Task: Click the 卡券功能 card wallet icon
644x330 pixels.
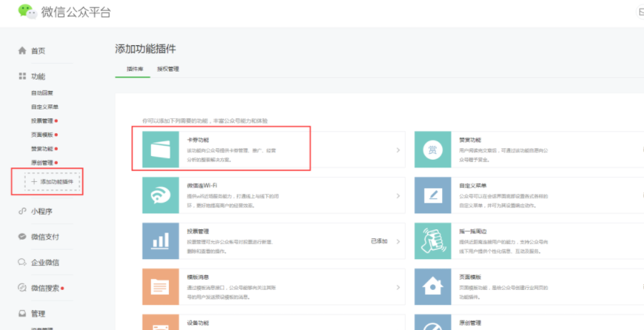Action: 160,150
